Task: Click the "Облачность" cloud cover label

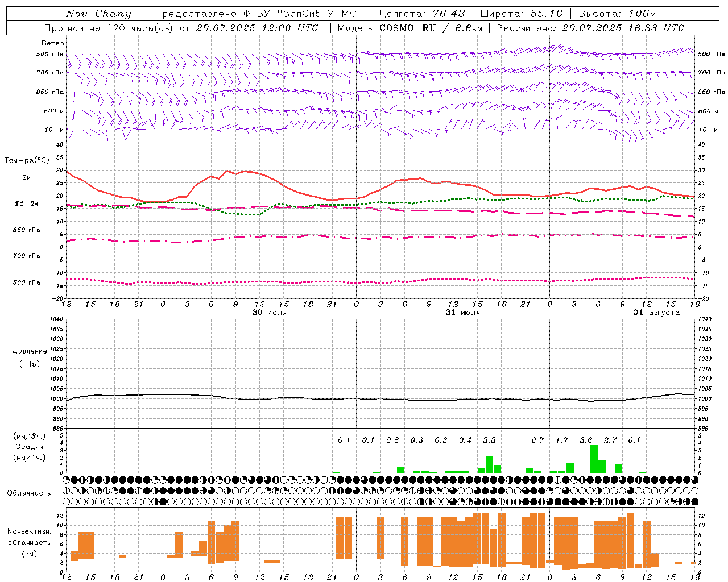Action: 29,493
